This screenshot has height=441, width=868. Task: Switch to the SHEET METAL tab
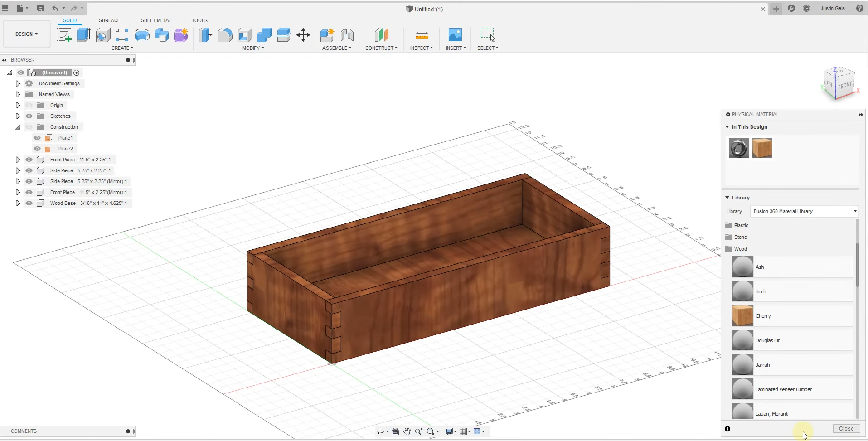(156, 20)
